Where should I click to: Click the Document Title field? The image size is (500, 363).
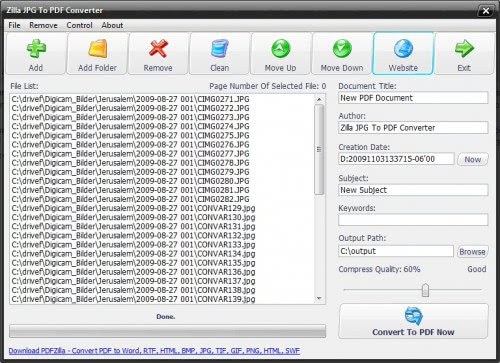tap(413, 98)
